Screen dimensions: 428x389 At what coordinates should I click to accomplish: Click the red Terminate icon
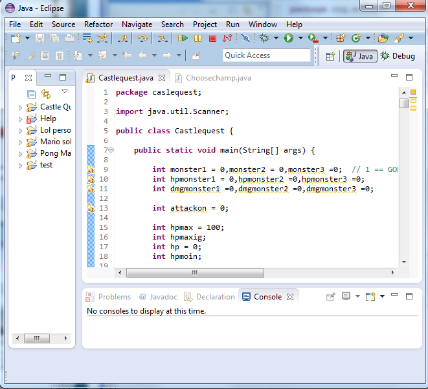(212, 38)
